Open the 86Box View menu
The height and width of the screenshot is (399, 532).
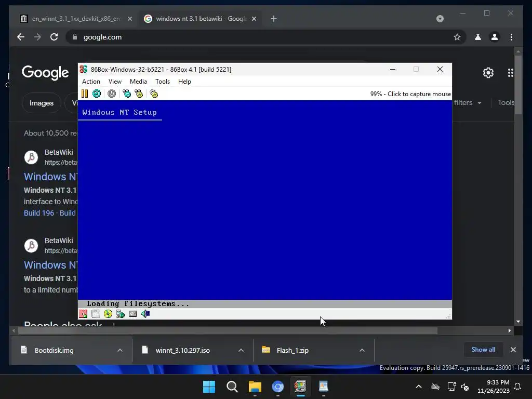point(115,82)
